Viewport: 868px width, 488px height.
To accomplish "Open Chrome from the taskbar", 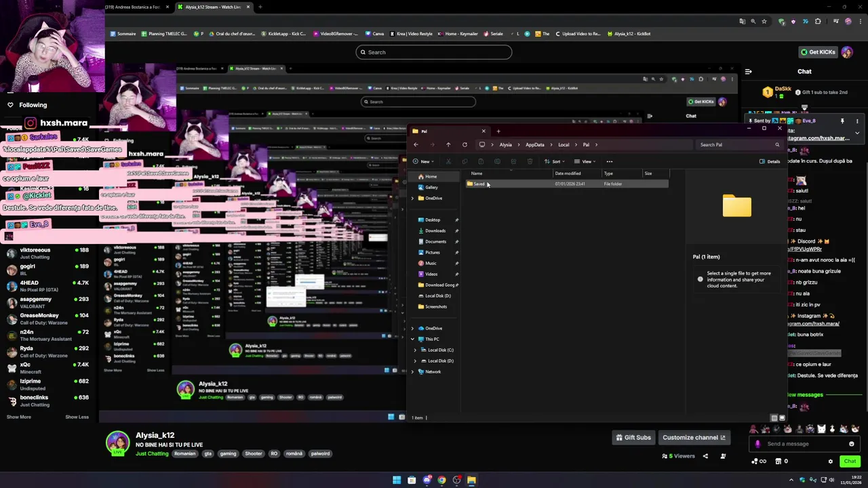I will coord(441,480).
